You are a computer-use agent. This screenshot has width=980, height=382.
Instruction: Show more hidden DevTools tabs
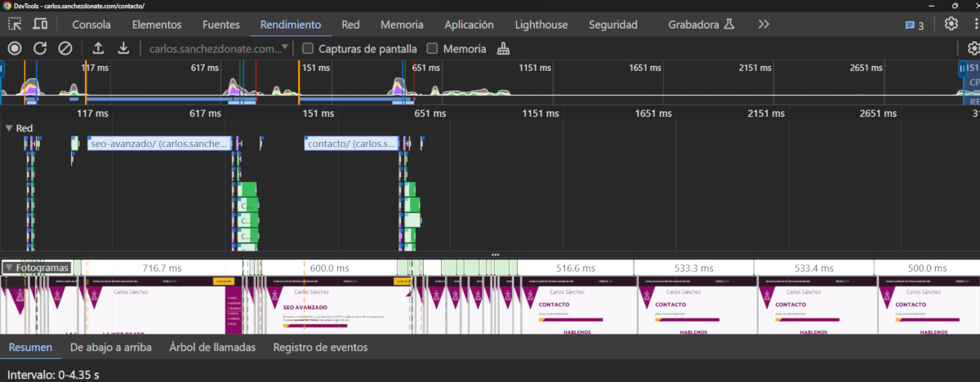coord(764,24)
